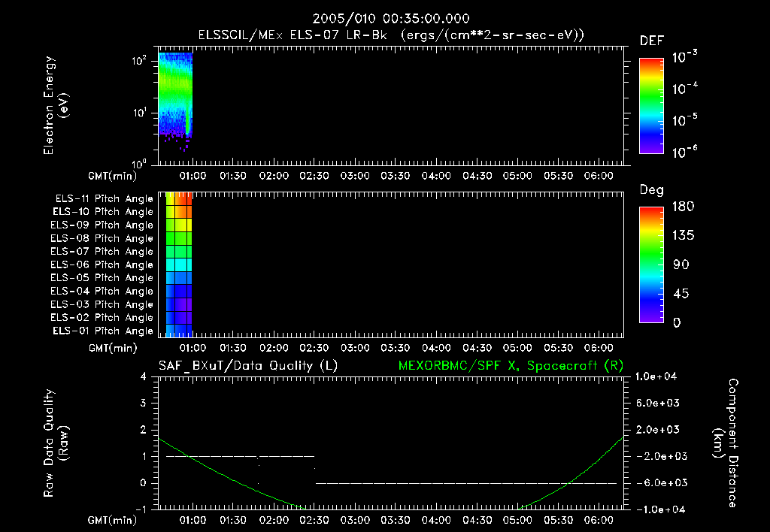Image resolution: width=770 pixels, height=532 pixels.
Task: Click the white data quality line at level 1
Action: coord(240,456)
